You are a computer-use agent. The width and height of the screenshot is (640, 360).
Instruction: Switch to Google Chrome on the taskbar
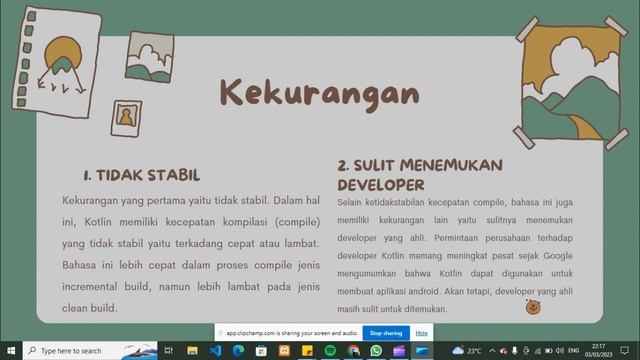click(x=353, y=351)
